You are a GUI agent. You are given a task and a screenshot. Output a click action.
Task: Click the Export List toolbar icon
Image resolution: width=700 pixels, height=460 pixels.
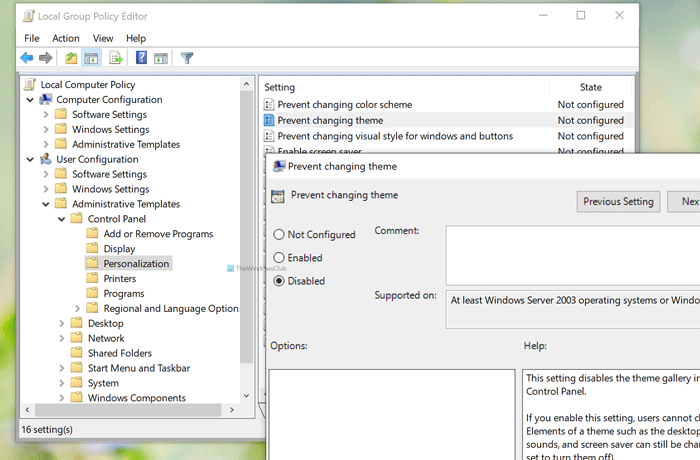(x=116, y=58)
